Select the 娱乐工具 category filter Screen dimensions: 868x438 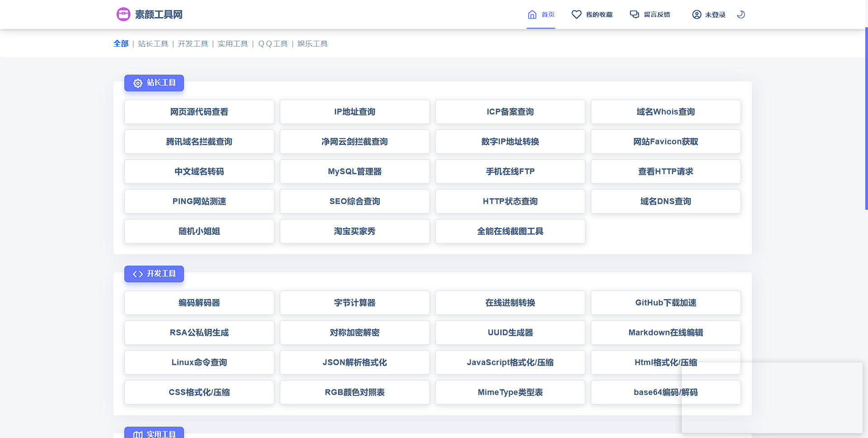point(312,43)
